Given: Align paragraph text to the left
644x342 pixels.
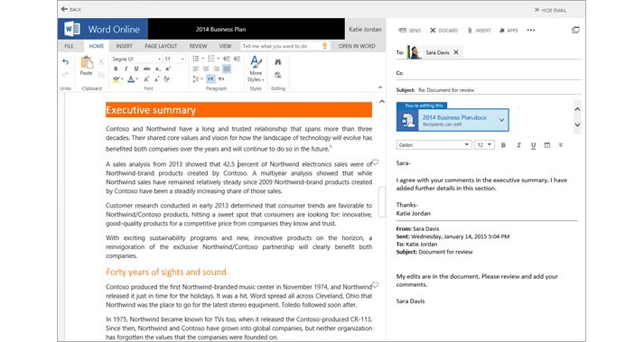Looking at the screenshot, I should 196,69.
